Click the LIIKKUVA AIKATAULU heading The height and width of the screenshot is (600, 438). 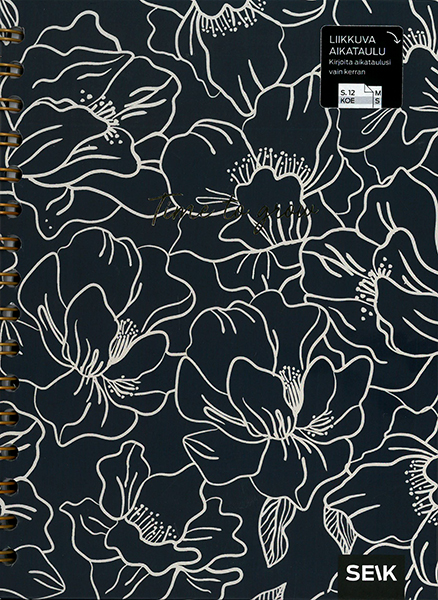pyautogui.click(x=357, y=45)
